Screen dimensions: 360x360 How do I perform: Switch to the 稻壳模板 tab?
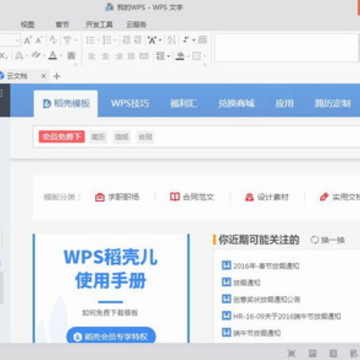point(66,103)
